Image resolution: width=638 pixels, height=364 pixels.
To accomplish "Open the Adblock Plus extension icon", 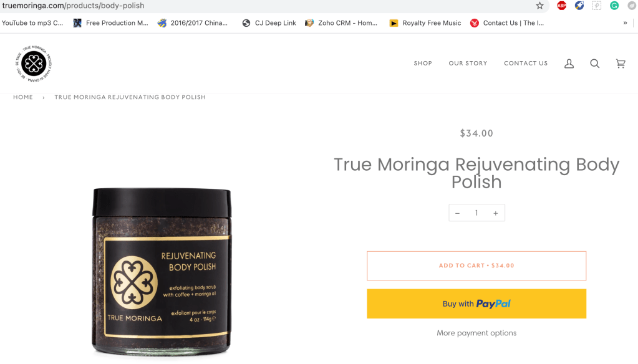I will point(561,6).
